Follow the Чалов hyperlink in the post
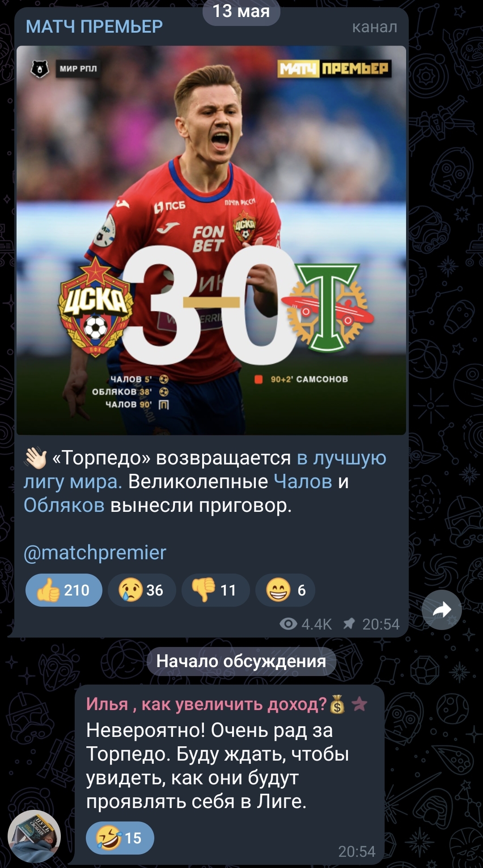The width and height of the screenshot is (483, 868). click(x=303, y=482)
